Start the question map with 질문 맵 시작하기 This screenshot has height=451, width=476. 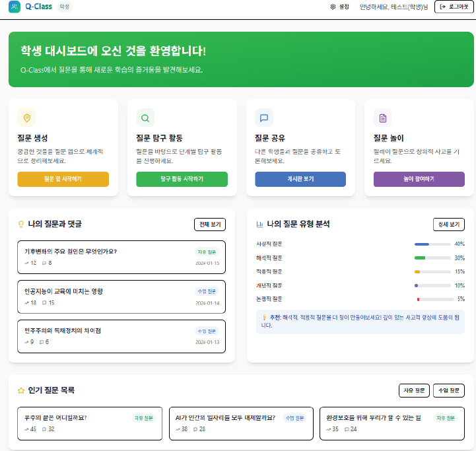[x=63, y=179]
